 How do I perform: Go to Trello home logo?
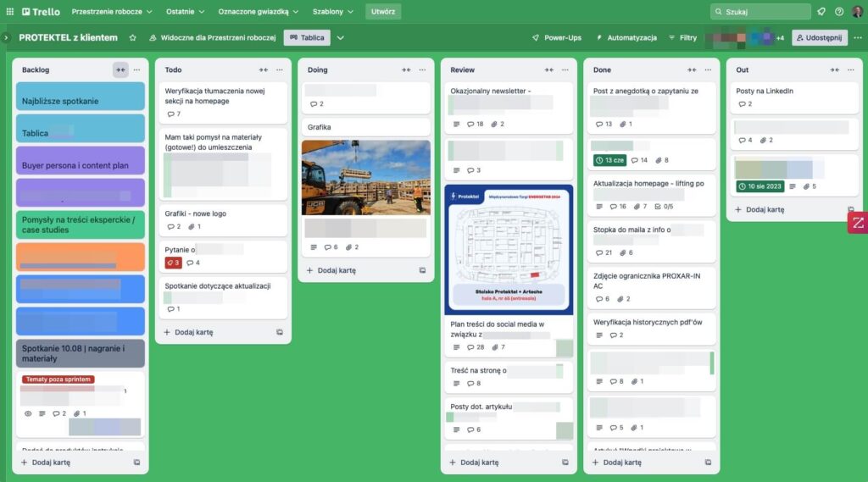pyautogui.click(x=41, y=11)
